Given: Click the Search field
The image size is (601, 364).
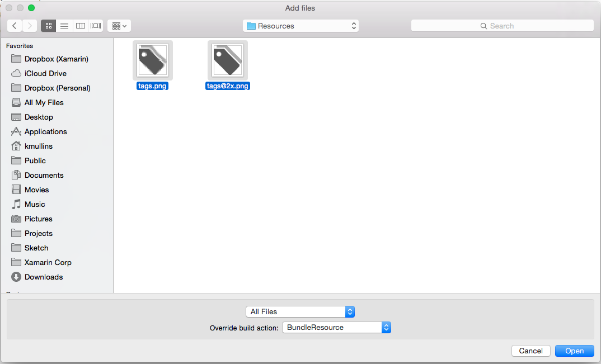Looking at the screenshot, I should click(502, 26).
